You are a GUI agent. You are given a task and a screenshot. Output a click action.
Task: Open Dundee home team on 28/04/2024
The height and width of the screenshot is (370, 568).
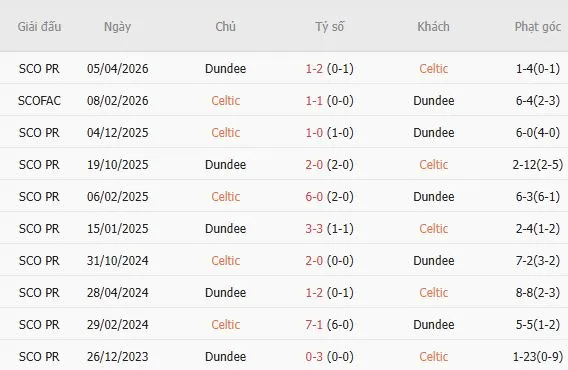point(225,292)
